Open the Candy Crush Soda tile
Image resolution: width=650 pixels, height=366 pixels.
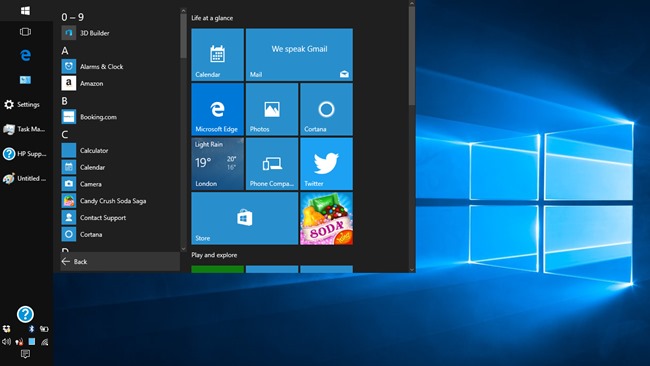point(326,218)
